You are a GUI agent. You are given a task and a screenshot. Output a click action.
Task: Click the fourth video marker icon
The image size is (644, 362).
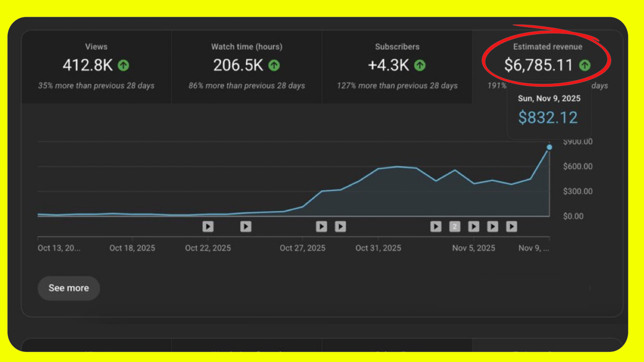pyautogui.click(x=340, y=227)
